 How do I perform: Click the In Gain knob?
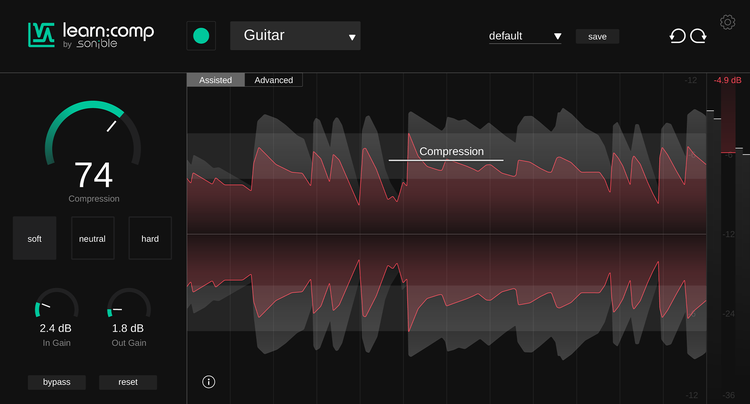pos(56,308)
